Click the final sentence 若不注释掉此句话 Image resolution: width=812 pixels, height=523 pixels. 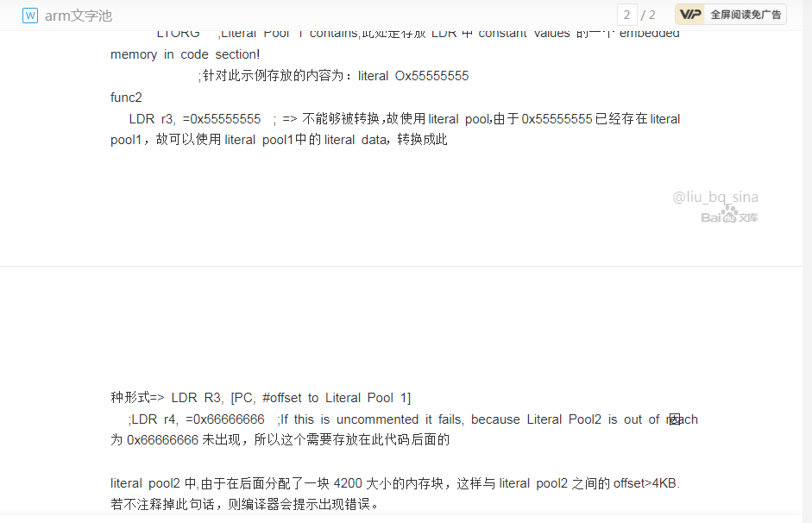(x=244, y=504)
